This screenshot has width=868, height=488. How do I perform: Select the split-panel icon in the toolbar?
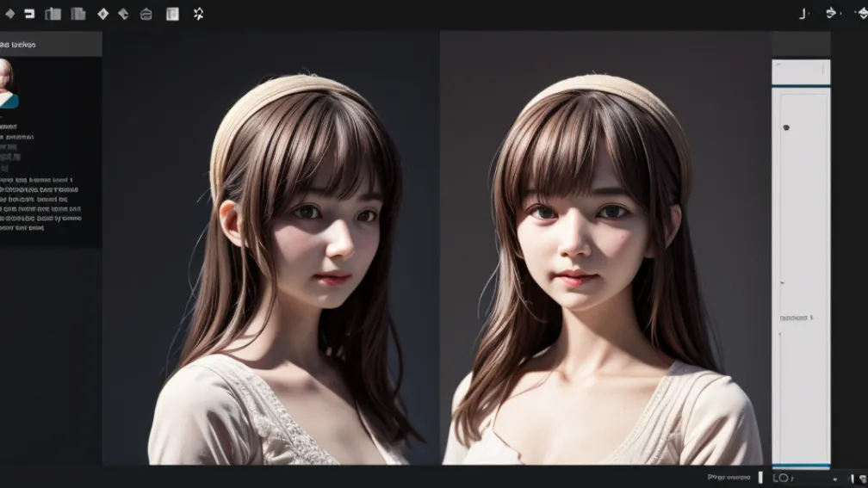53,14
